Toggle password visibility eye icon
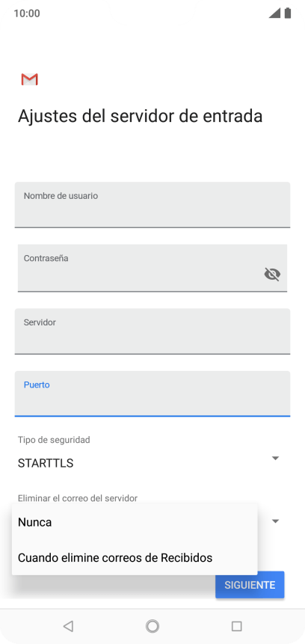Screen dimensions: 305x644 (272, 274)
